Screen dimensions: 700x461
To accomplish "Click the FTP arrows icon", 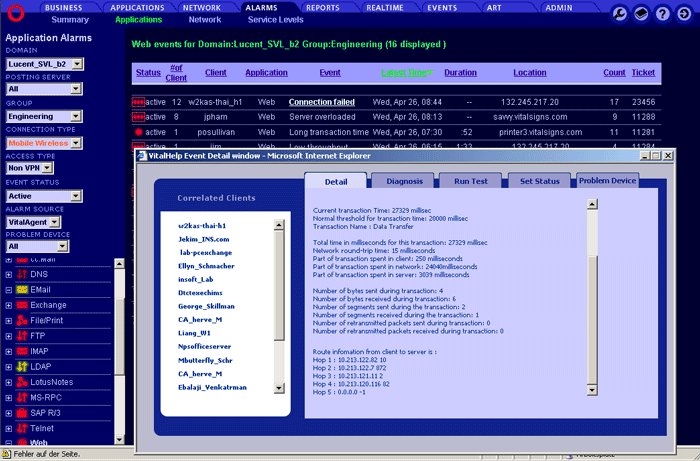I will tap(22, 336).
